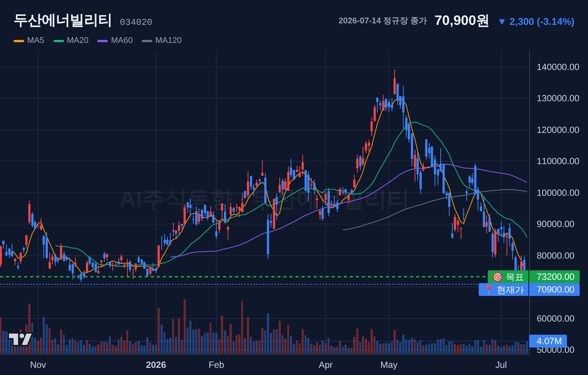Click the stock code 034020
This screenshot has width=588, height=375.
pyautogui.click(x=136, y=22)
